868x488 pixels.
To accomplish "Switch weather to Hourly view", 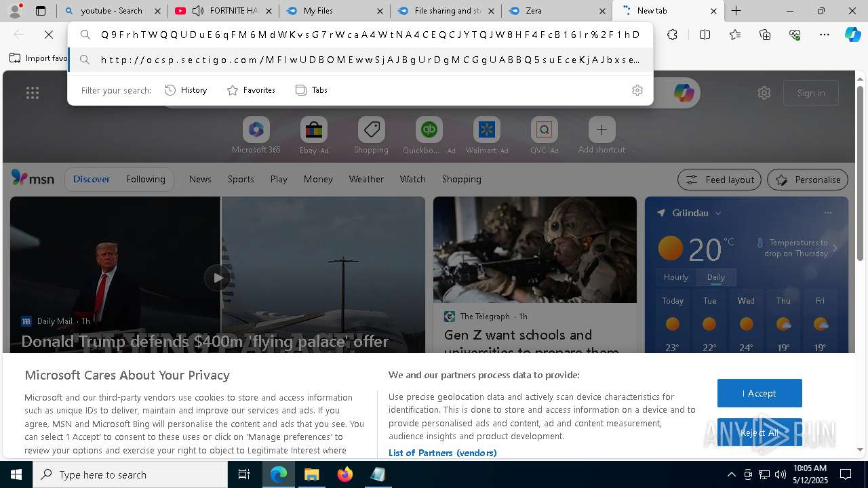I will [676, 277].
